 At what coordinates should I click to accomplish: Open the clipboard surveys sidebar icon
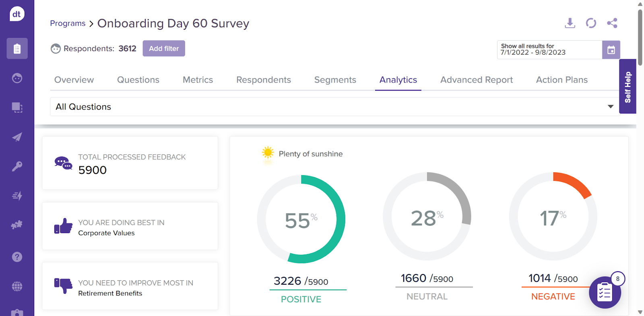point(17,49)
